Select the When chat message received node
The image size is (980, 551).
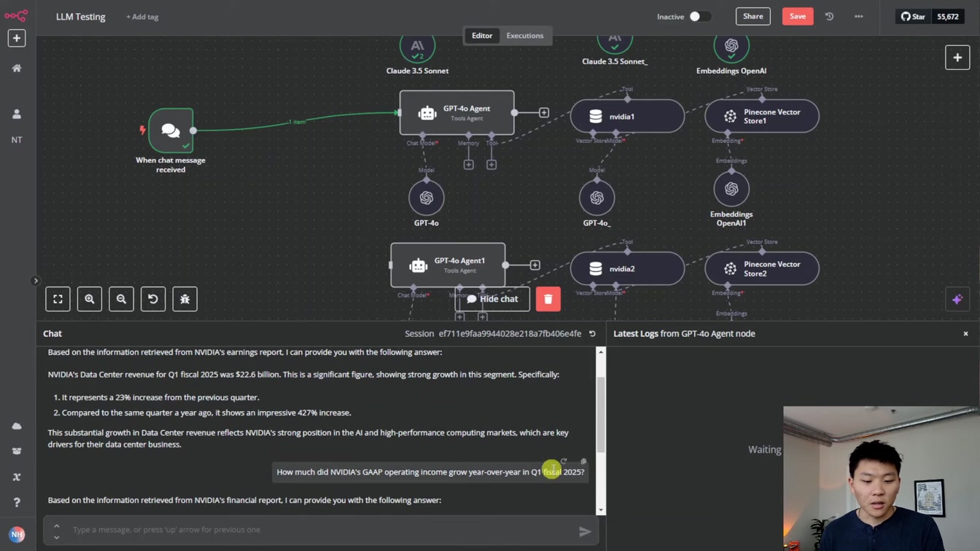click(171, 130)
